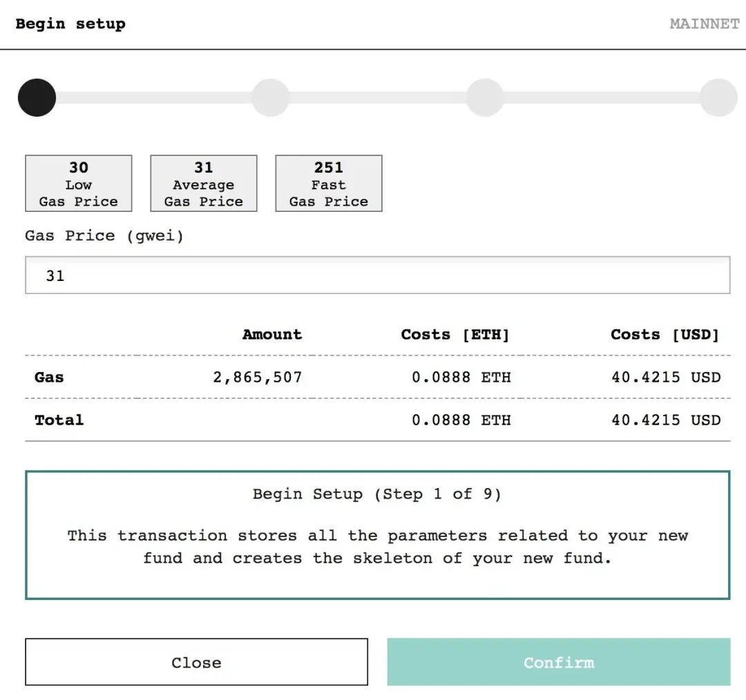
Task: Click the MAINNET network label
Action: point(704,24)
